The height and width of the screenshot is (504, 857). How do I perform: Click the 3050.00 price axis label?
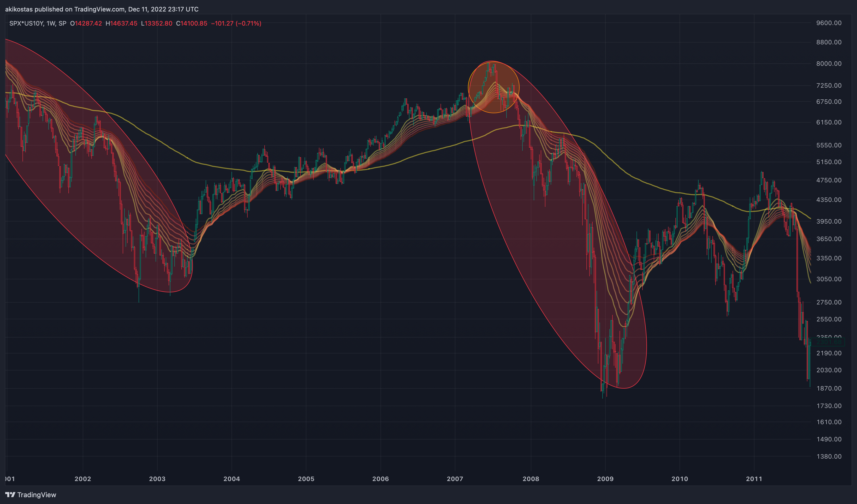click(x=829, y=279)
